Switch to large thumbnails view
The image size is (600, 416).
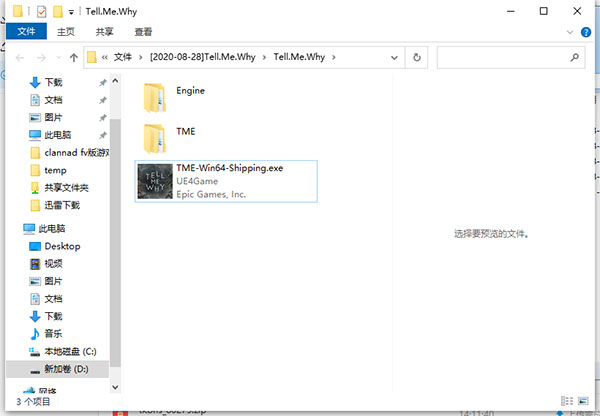[583, 401]
